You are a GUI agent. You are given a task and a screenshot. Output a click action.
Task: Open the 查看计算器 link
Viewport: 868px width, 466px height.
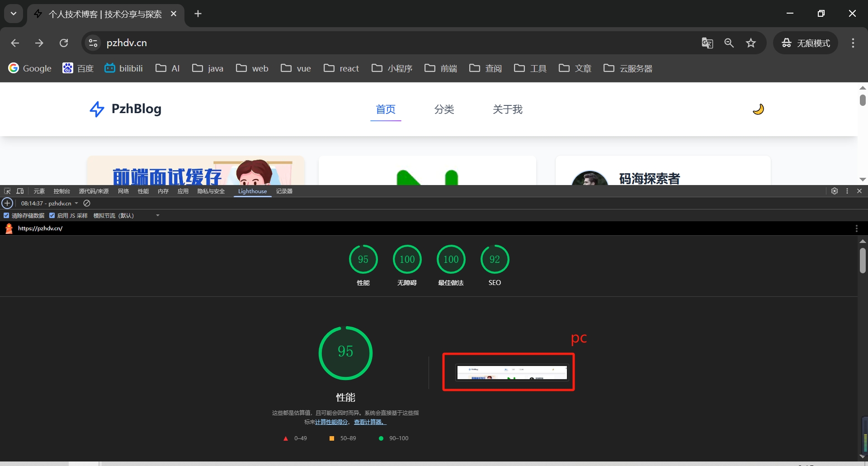point(370,422)
